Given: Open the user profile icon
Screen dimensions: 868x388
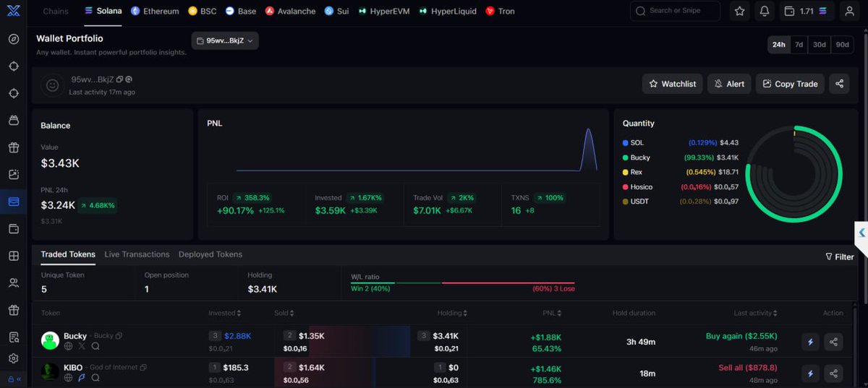Looking at the screenshot, I should [x=848, y=12].
